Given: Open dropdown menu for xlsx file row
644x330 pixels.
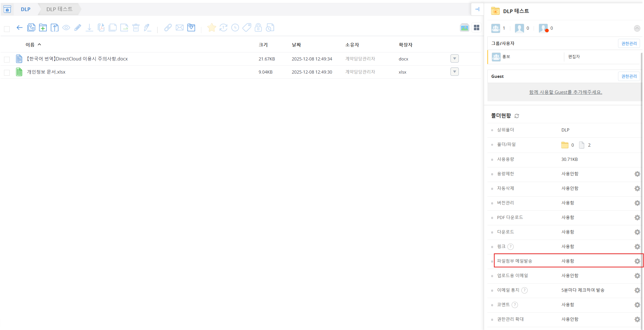Looking at the screenshot, I should 454,72.
